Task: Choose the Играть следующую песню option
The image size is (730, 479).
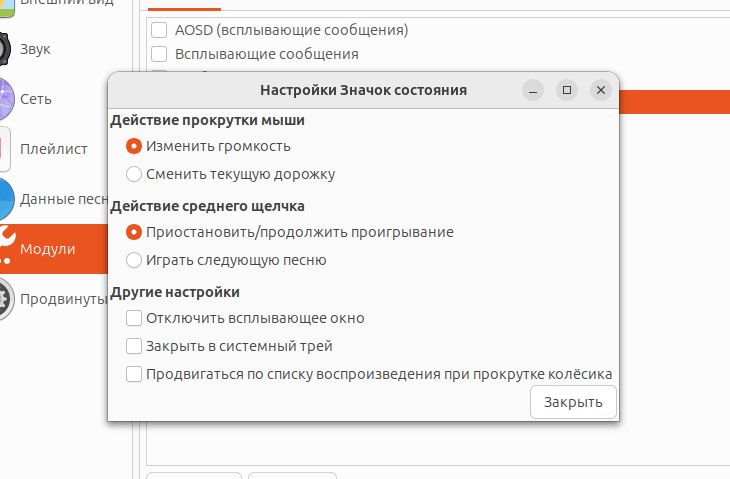Action: tap(134, 260)
